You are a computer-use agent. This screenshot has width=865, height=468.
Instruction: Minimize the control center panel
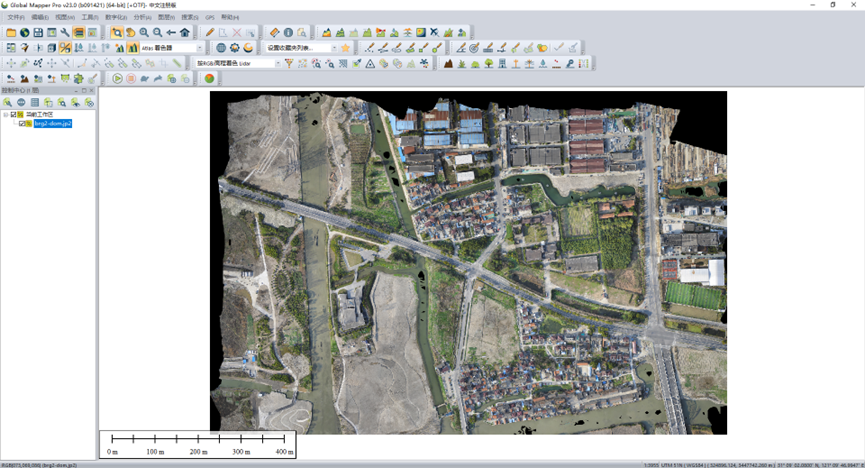[76, 91]
